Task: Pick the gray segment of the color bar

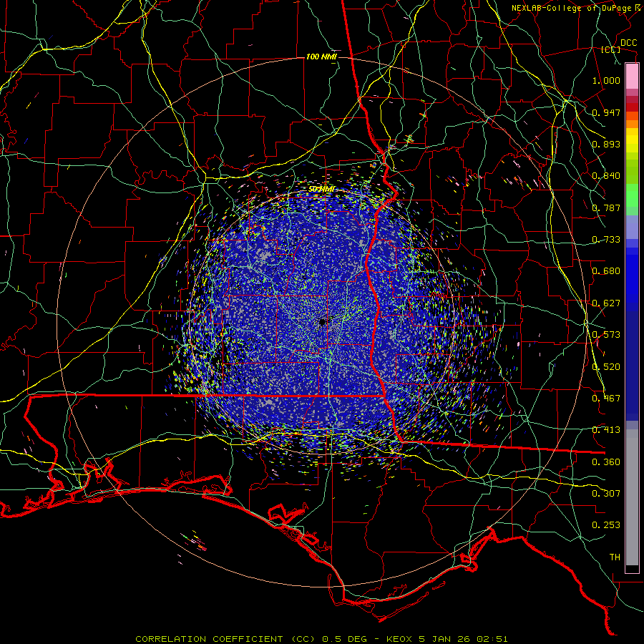Action: point(632,497)
